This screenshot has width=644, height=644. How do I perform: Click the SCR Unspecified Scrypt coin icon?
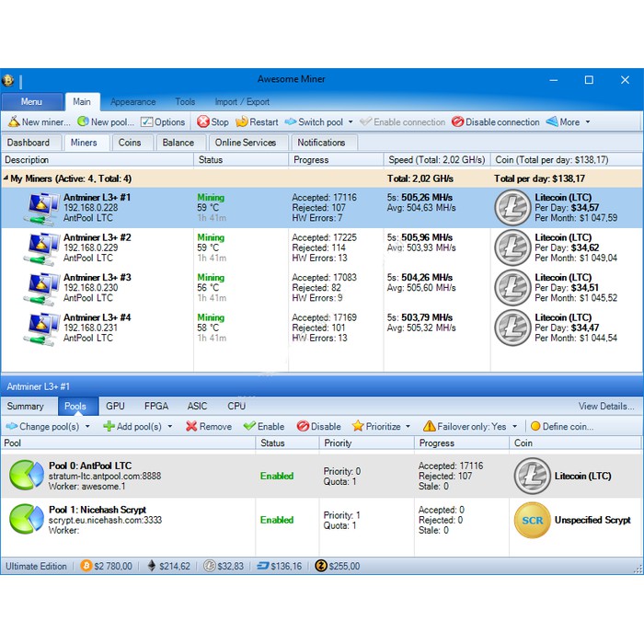point(532,521)
